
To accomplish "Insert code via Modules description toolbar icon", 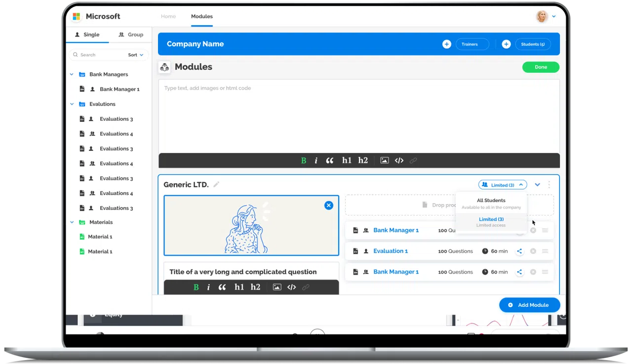I will click(399, 160).
